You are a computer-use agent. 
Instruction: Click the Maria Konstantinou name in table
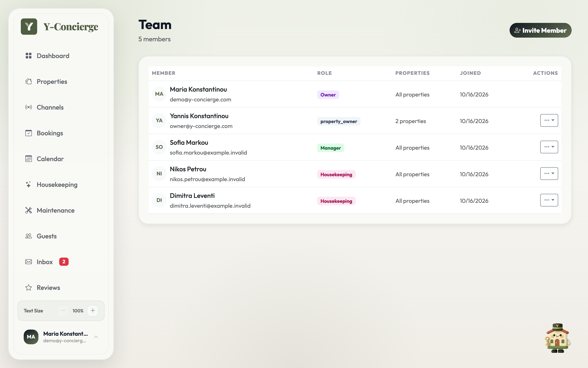198,89
